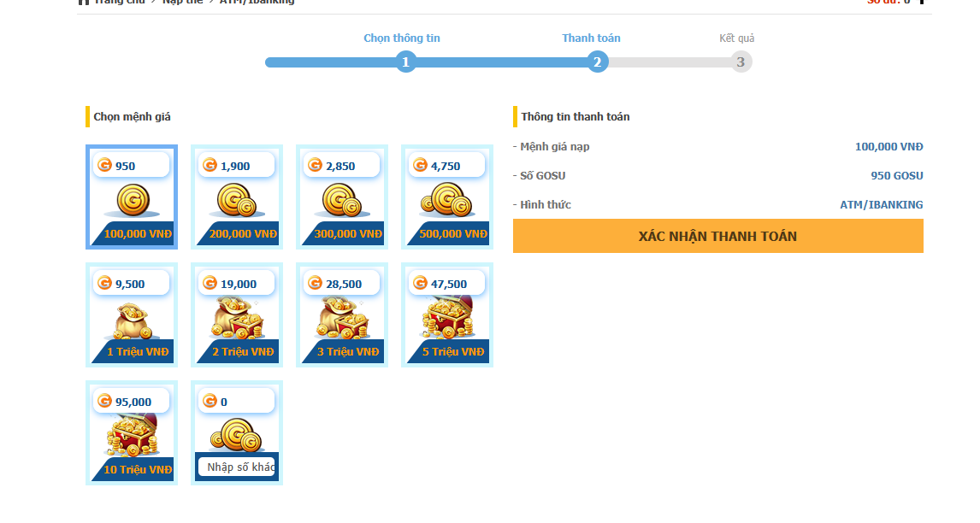980x523 pixels.
Task: Click the orange G badge next to 9,500
Action: (x=105, y=283)
